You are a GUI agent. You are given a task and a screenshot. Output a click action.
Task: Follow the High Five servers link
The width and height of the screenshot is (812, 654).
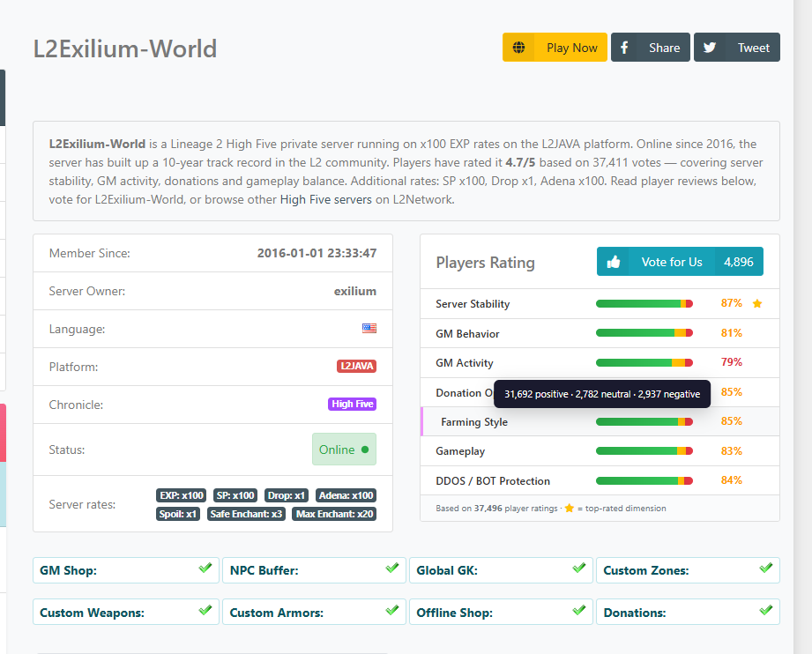325,199
